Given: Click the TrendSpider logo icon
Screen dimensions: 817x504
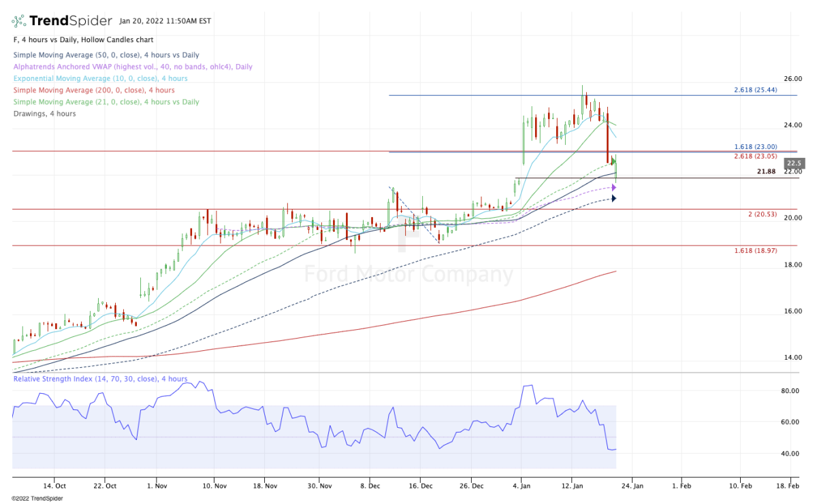Looking at the screenshot, I should tap(19, 20).
